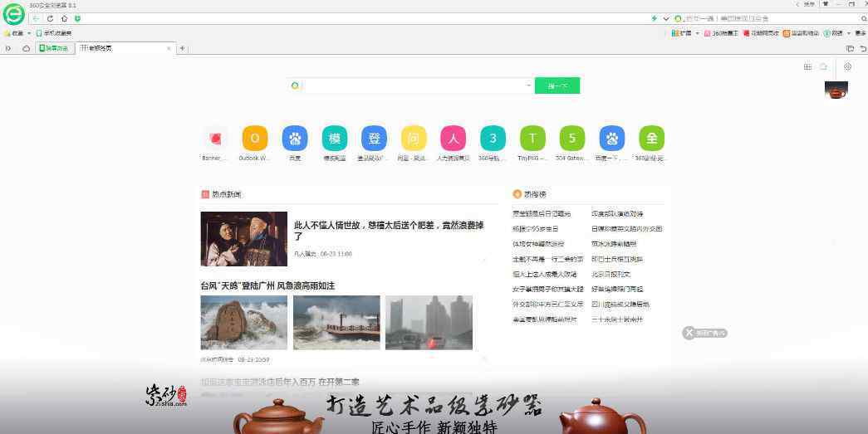868x434 pixels.
Task: Click into the address bar
Action: (365, 18)
